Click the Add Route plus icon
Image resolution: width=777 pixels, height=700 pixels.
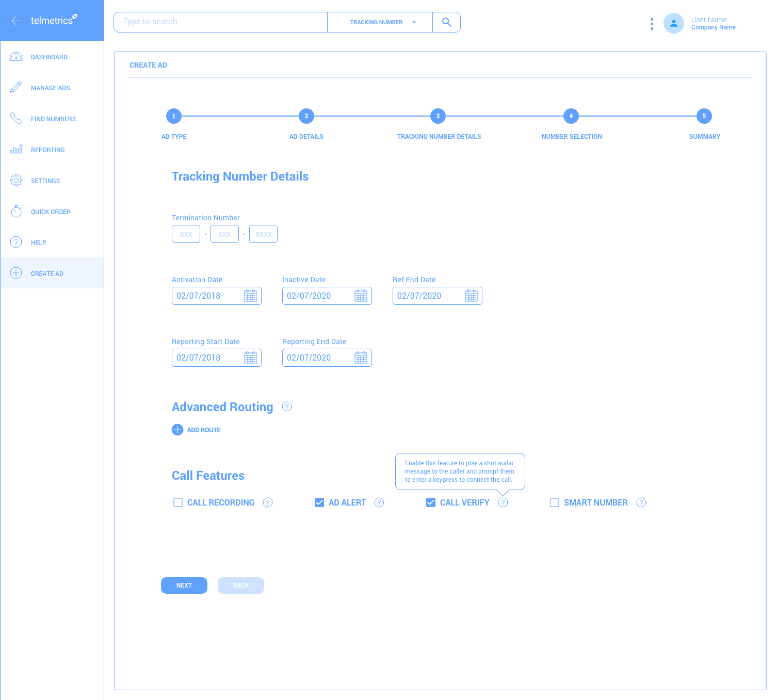point(177,430)
